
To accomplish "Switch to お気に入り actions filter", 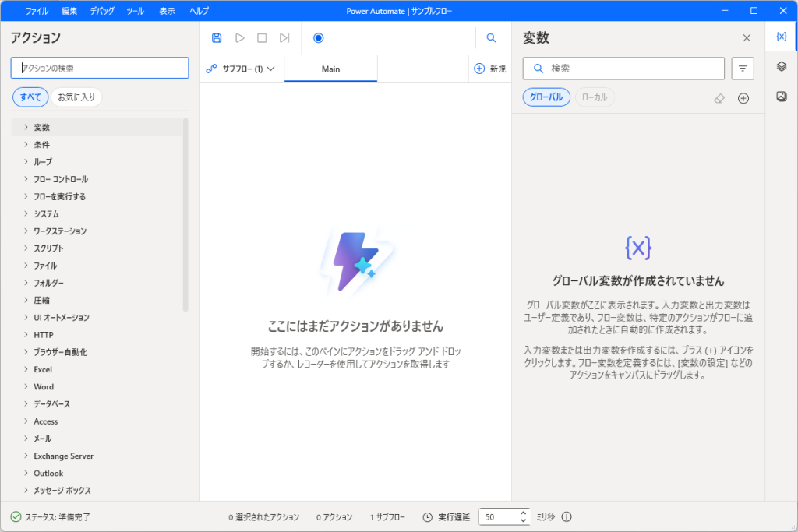I will pyautogui.click(x=76, y=97).
